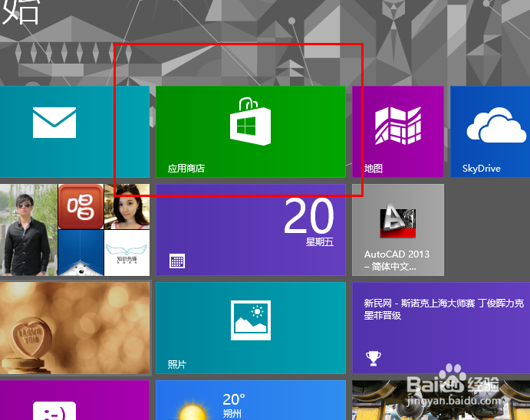The height and width of the screenshot is (420, 530).
Task: Open the 地图 Maps tile
Action: coord(398,132)
